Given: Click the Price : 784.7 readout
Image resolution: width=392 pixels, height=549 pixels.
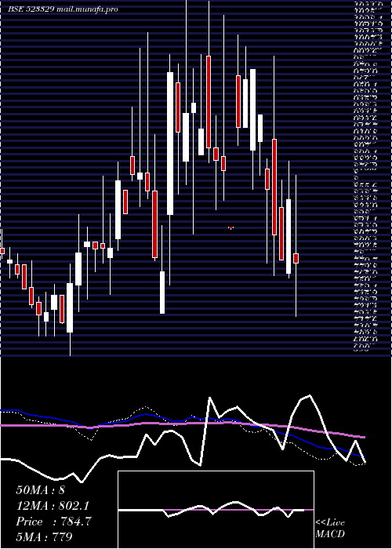Looking at the screenshot, I should click(53, 522).
